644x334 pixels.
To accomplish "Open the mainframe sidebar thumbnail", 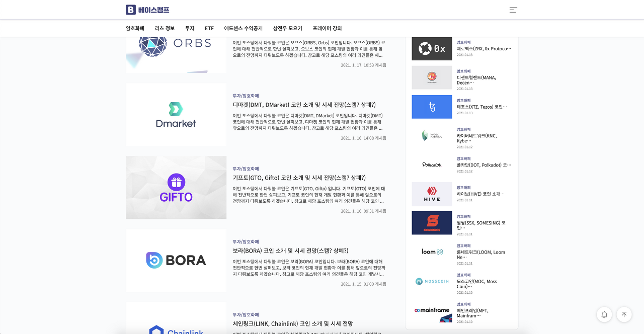I will (x=432, y=310).
